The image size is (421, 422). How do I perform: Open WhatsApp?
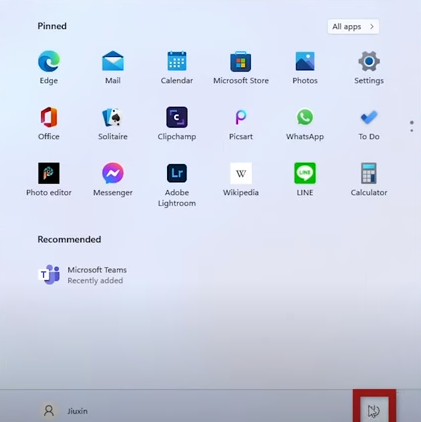click(x=305, y=124)
